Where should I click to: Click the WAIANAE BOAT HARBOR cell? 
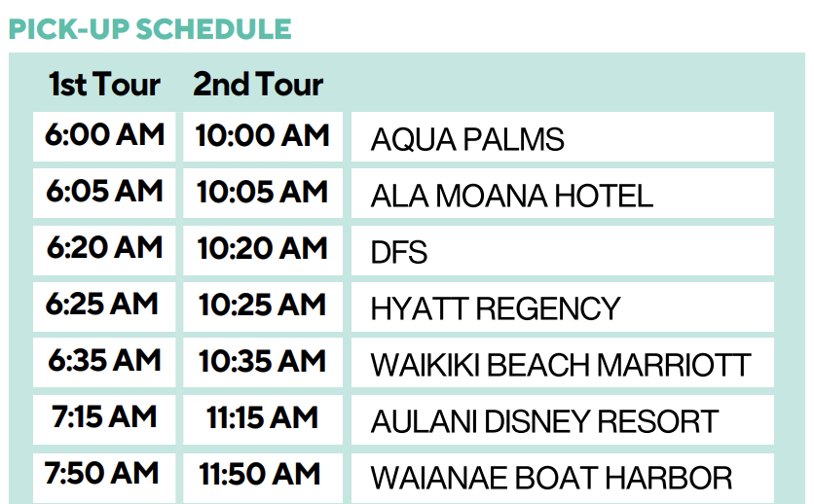pyautogui.click(x=562, y=478)
